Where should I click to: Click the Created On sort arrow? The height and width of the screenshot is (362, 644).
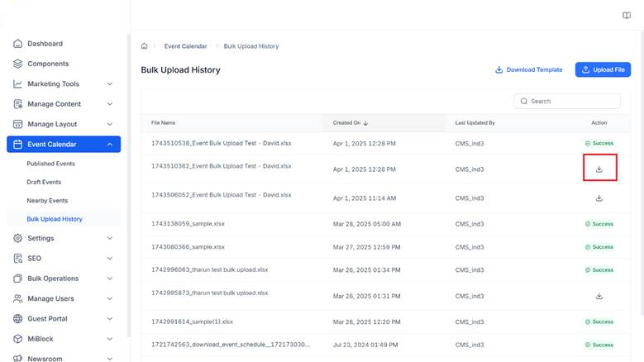(365, 123)
